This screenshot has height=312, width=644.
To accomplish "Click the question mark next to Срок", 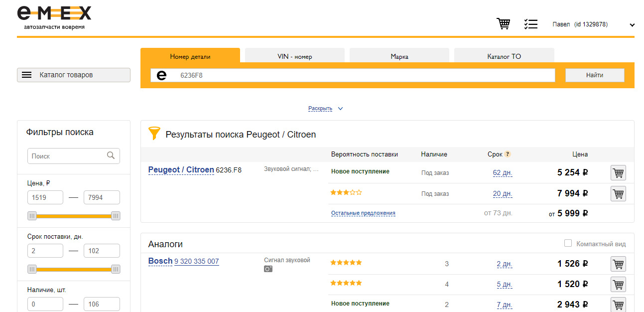I will pyautogui.click(x=508, y=155).
